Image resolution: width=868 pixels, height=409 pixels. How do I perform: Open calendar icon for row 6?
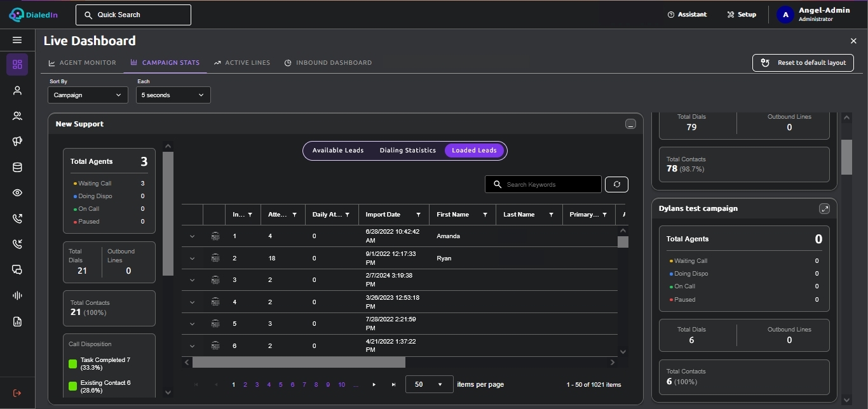coord(215,345)
